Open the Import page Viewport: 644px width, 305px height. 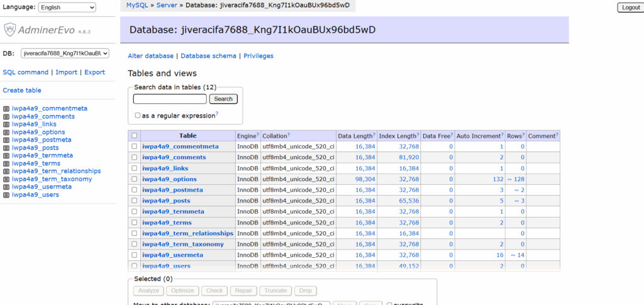[x=67, y=72]
